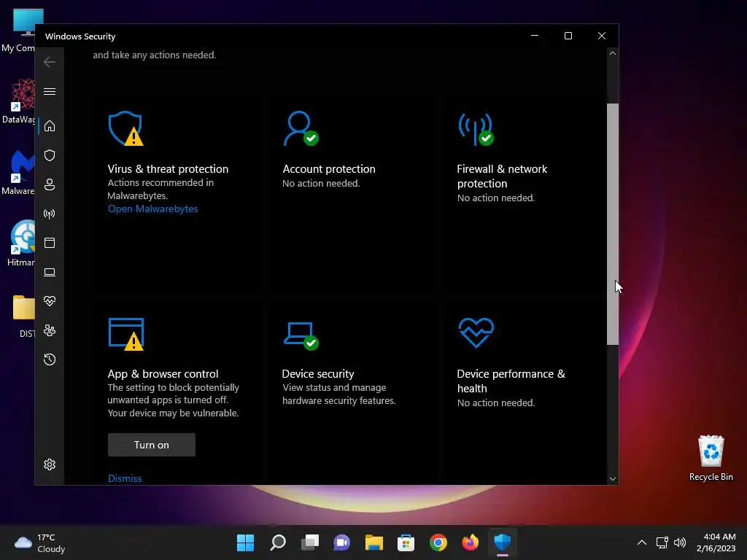Open Task View on the taskbar

(x=309, y=542)
